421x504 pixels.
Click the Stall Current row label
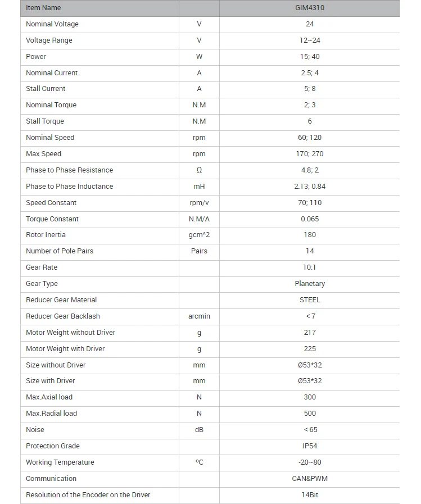tap(46, 89)
